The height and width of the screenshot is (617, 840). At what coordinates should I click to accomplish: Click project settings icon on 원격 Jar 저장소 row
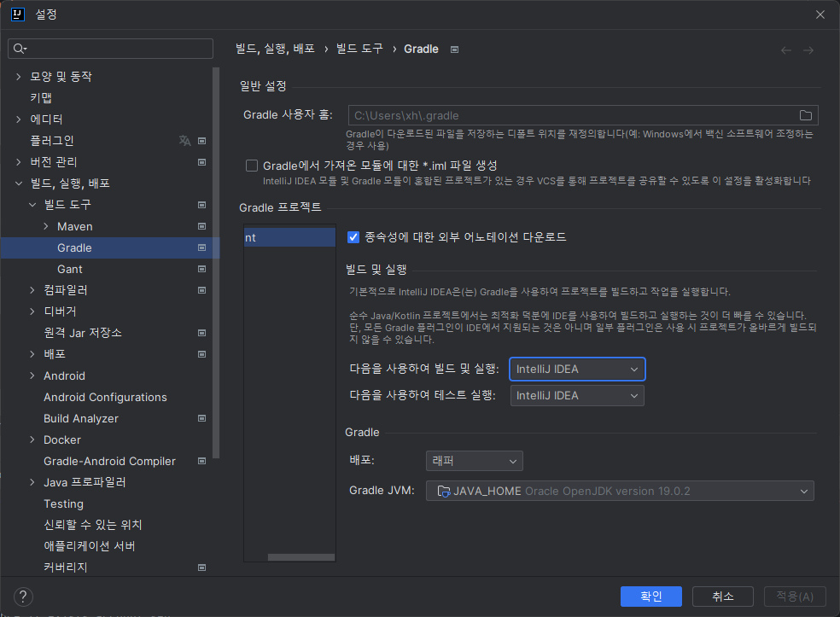(x=202, y=333)
